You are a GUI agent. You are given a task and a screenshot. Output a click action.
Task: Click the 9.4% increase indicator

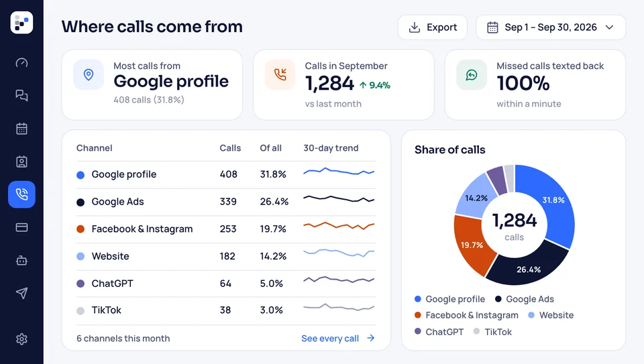pyautogui.click(x=374, y=85)
